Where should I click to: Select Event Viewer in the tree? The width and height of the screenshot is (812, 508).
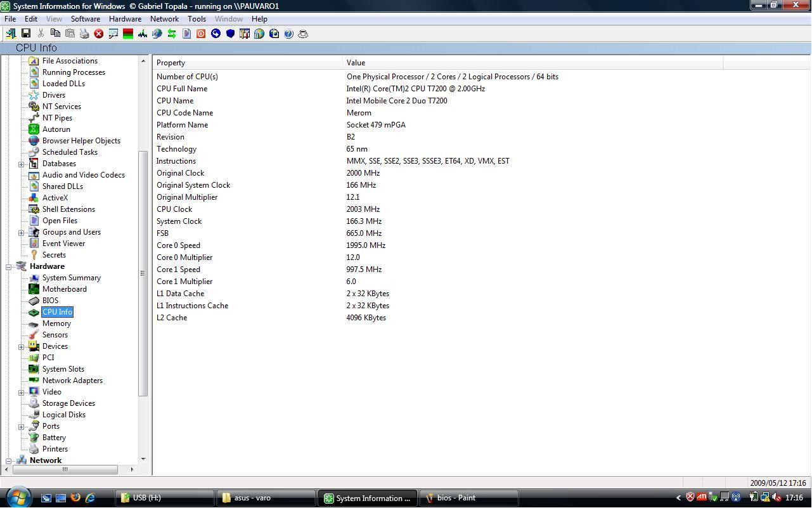tap(63, 244)
